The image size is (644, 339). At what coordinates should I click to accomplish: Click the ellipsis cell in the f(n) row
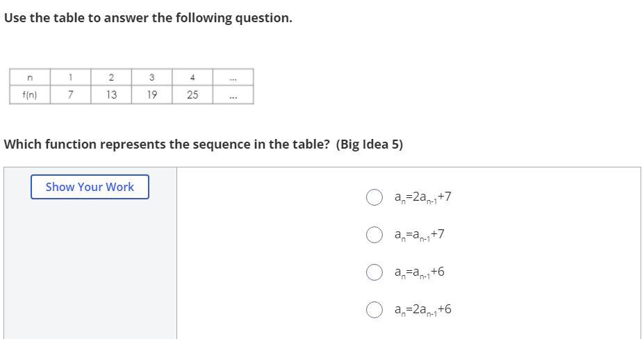point(233,94)
